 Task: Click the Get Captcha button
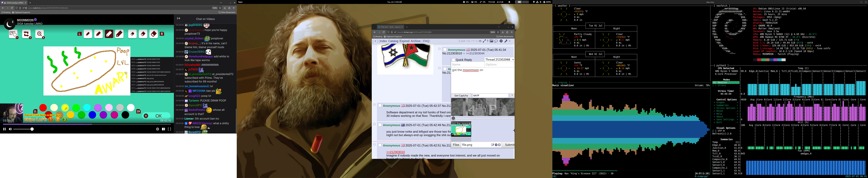461,96
